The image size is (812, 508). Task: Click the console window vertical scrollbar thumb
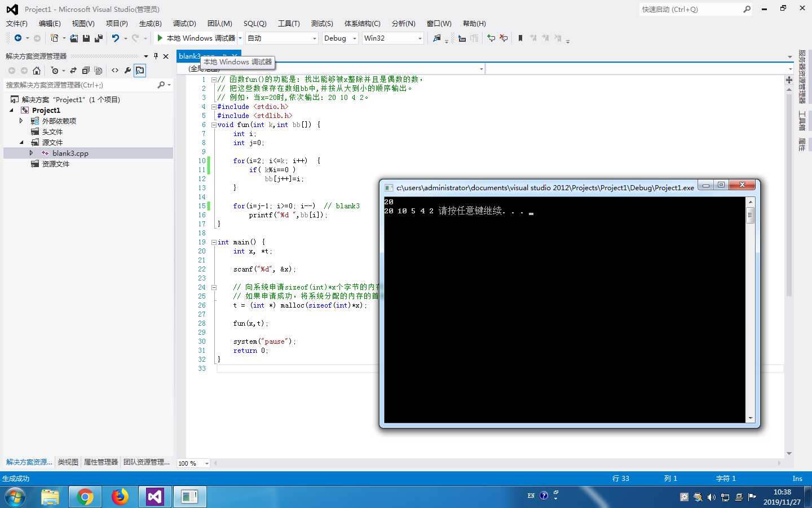pos(750,215)
